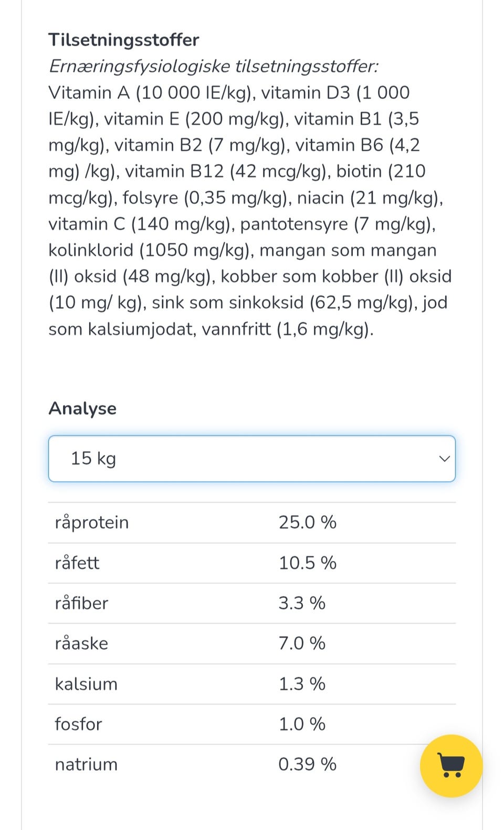Select the råaske row
Viewport: 504px width, 830px height.
coord(252,644)
